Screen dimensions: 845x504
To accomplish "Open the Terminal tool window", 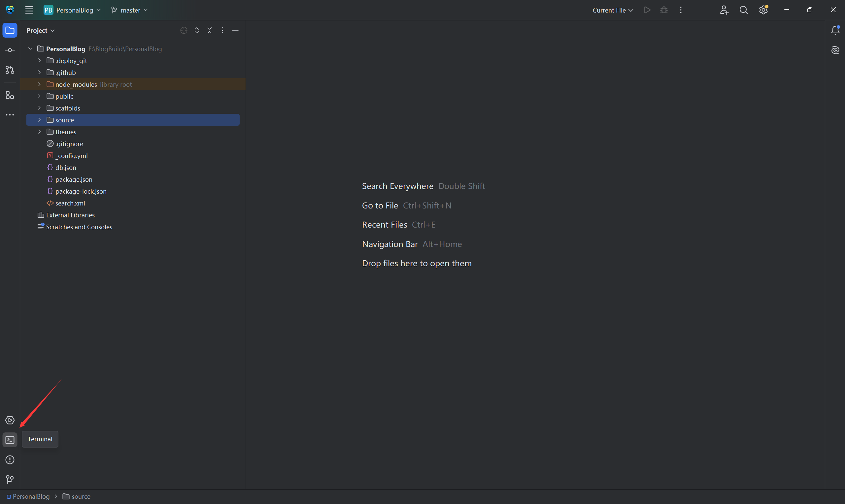I will pos(10,440).
